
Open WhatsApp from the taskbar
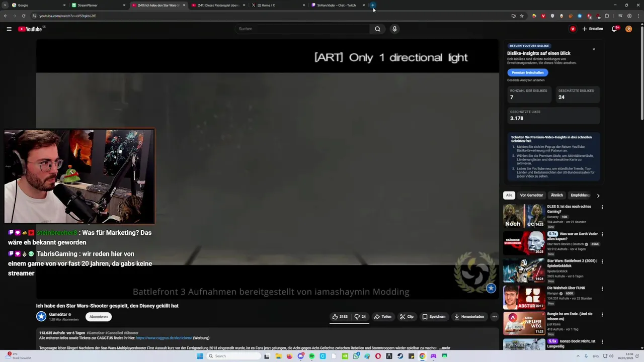pos(356,356)
